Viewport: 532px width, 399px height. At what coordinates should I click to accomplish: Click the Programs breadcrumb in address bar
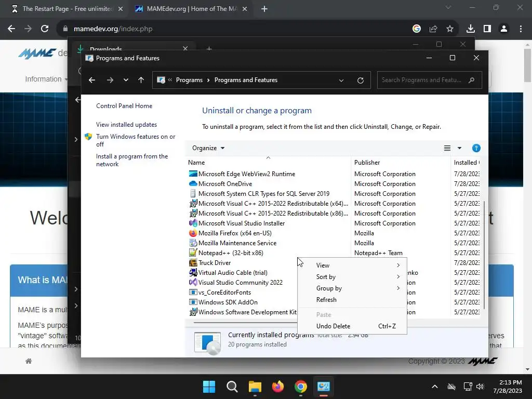pos(189,80)
